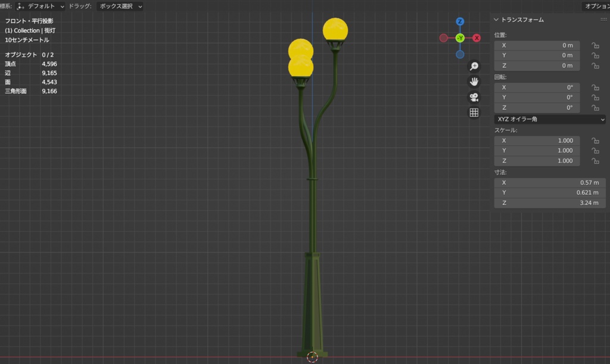Select the upper right yellow lamp globe

pos(335,30)
